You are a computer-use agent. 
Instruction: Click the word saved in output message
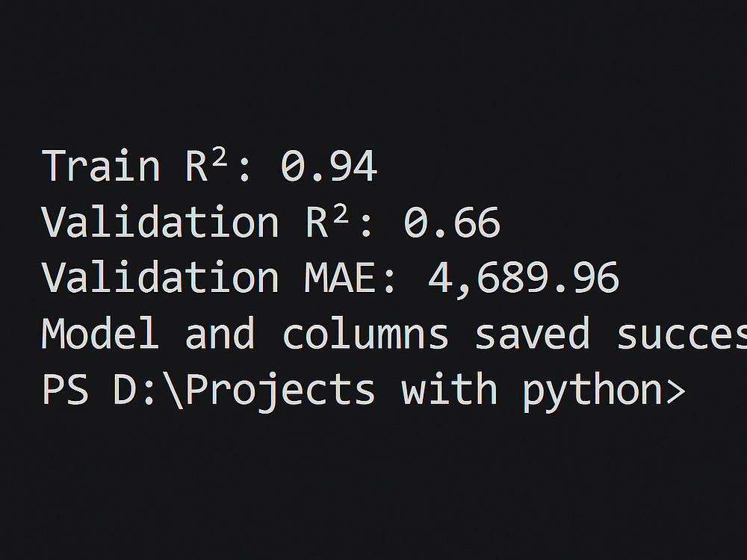(x=533, y=333)
